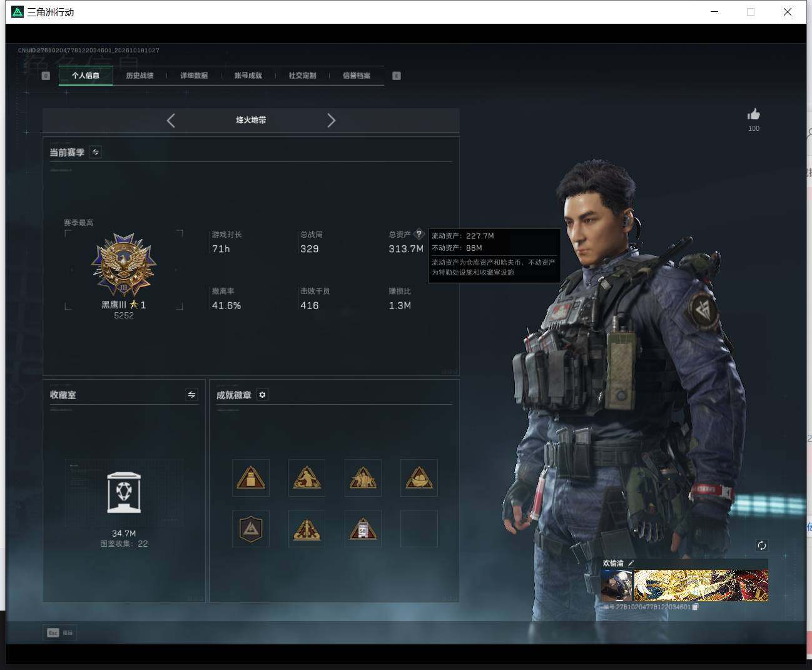This screenshot has height=670, width=812.
Task: Click the empty achievement badge slot
Action: (x=419, y=529)
